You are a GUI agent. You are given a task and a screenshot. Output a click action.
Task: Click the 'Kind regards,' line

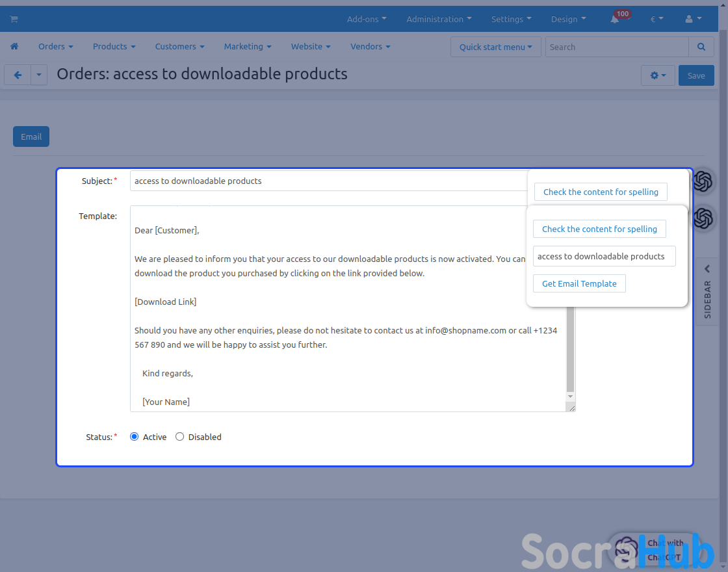(x=167, y=373)
